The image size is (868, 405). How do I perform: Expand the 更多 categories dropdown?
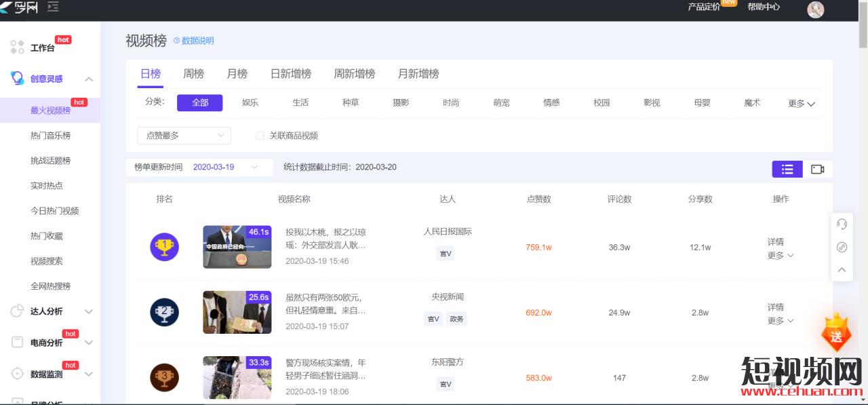801,103
